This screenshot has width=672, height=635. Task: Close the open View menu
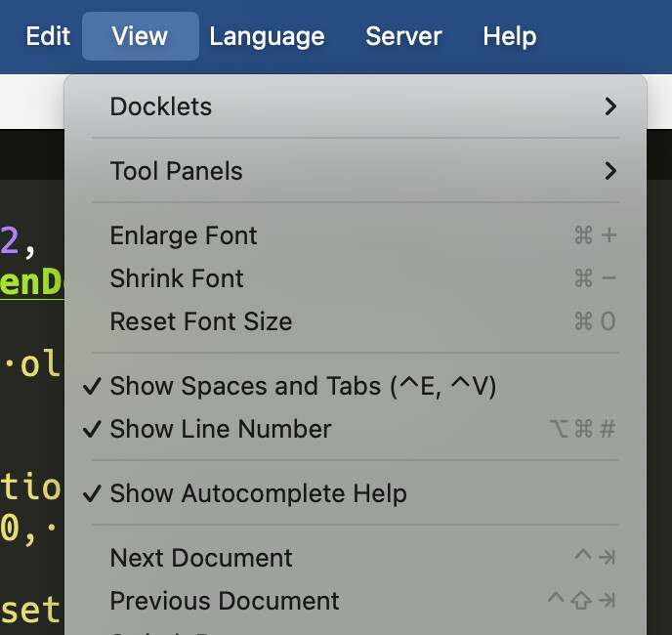tap(140, 37)
